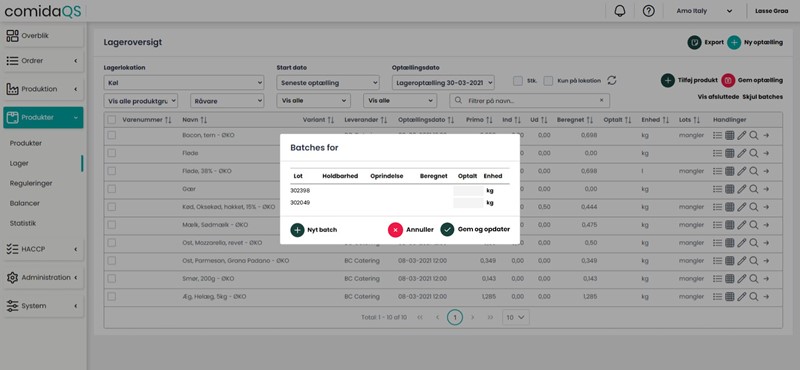This screenshot has width=800, height=370.
Task: Toggle the Stk. checkbox
Action: pyautogui.click(x=518, y=81)
